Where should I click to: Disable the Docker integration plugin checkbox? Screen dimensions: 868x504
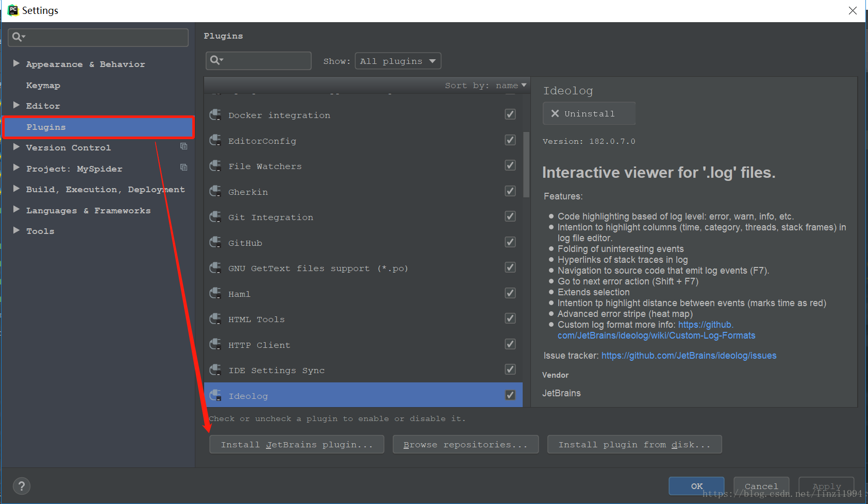point(510,114)
